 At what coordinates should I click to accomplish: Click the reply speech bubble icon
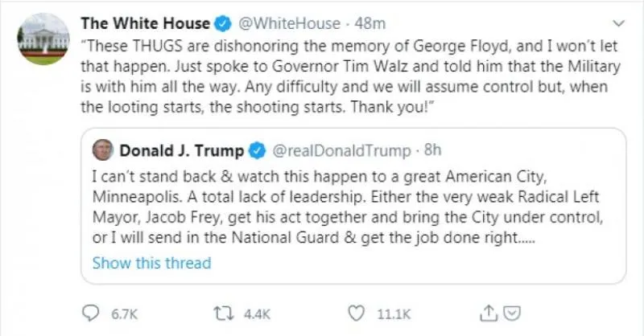pyautogui.click(x=92, y=311)
